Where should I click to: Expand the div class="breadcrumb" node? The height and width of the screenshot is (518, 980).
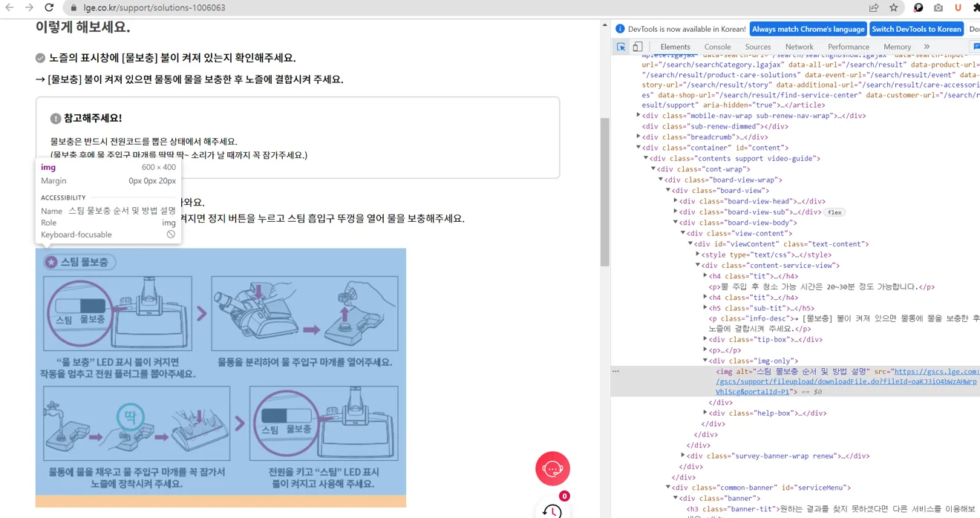pos(638,137)
